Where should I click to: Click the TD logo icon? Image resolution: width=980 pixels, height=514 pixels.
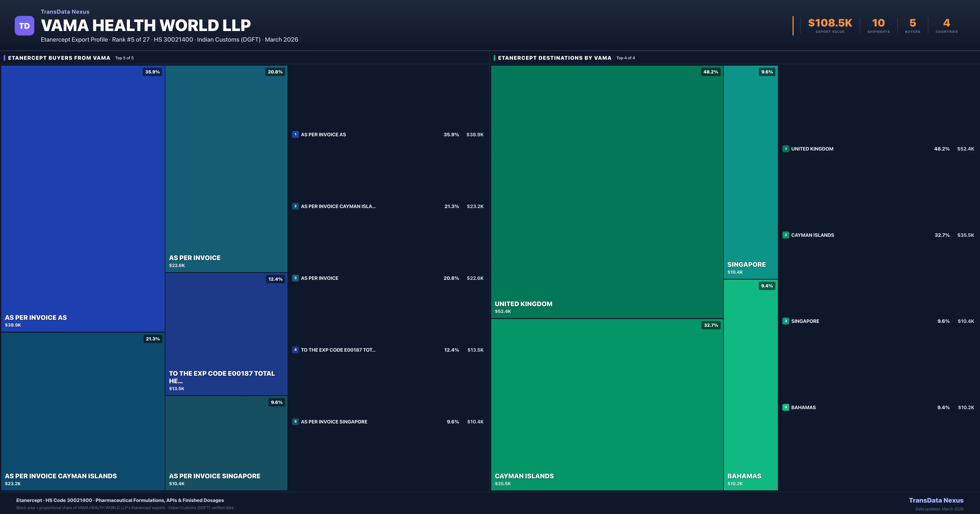coord(24,26)
